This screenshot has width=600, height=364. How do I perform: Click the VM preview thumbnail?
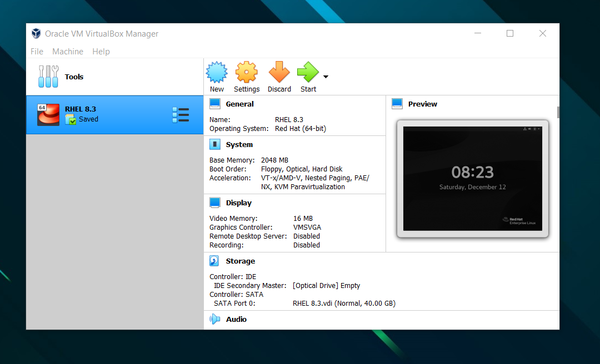click(473, 179)
